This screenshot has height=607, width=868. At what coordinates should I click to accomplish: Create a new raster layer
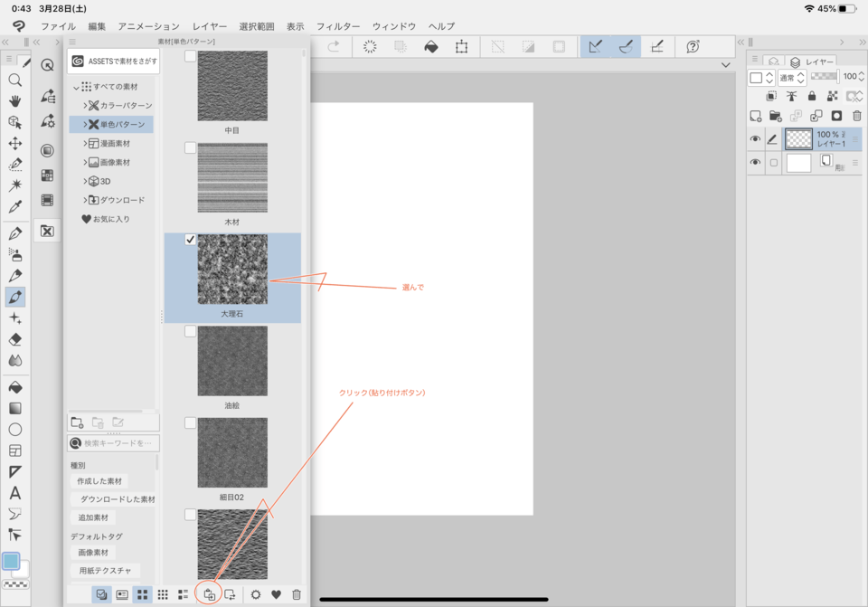pos(756,116)
